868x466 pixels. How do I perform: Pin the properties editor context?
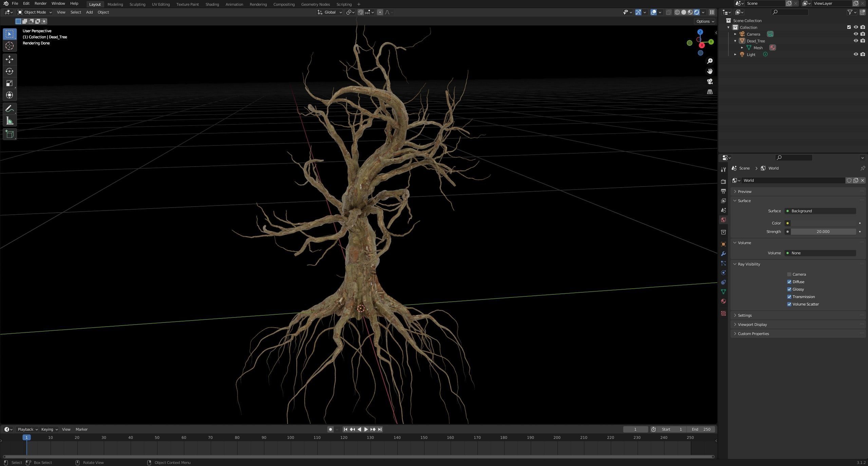coord(863,168)
